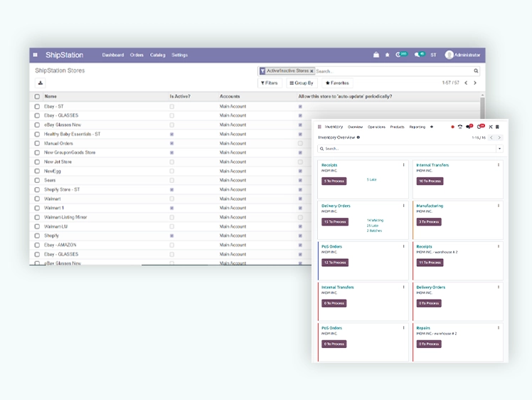This screenshot has width=532, height=400.
Task: Select the Sears row checkbox
Action: click(37, 180)
